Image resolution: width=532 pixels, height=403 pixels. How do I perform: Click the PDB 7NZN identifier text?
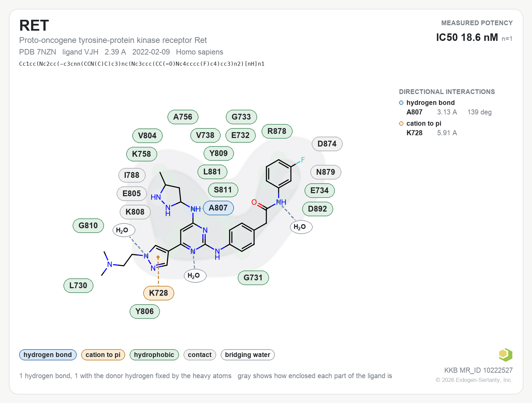[x=38, y=52]
